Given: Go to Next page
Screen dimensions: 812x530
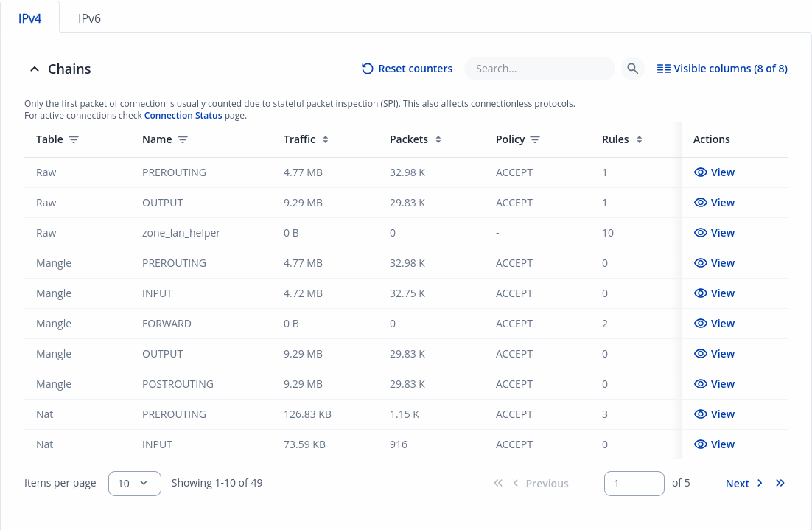Looking at the screenshot, I should coord(743,484).
